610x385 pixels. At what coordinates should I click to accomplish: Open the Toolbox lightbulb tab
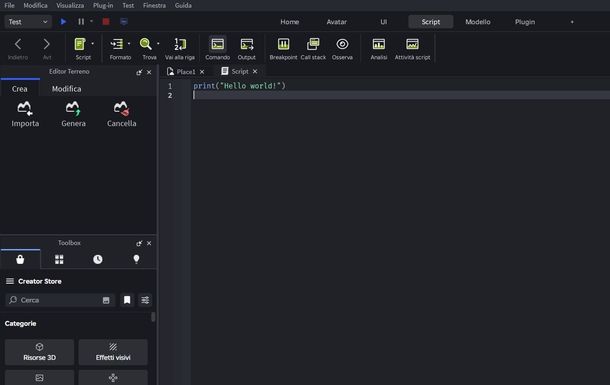[x=136, y=259]
